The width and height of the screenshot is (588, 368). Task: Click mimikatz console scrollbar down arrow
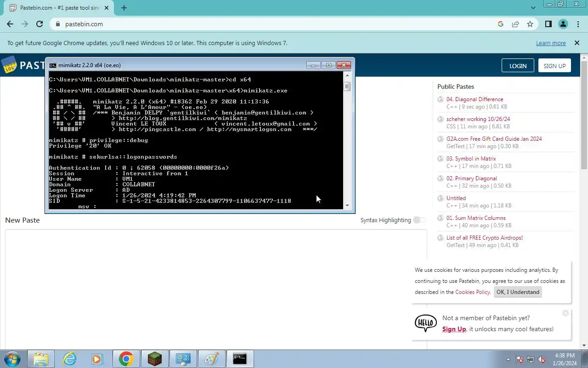click(347, 206)
